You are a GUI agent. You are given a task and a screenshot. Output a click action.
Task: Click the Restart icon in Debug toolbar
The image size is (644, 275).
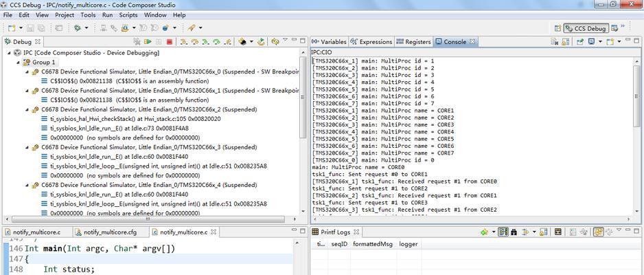pyautogui.click(x=261, y=41)
